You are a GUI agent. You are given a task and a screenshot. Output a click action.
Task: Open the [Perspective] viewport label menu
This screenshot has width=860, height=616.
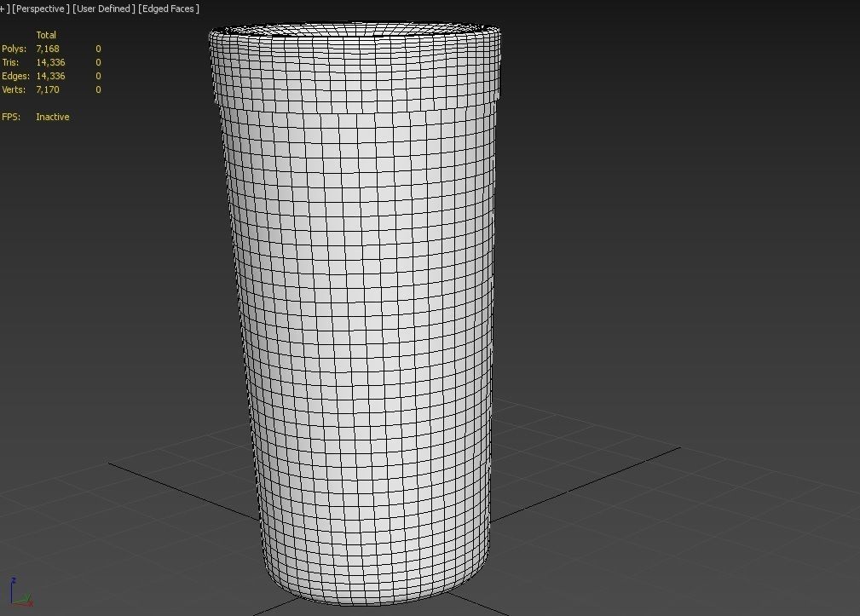[41, 9]
